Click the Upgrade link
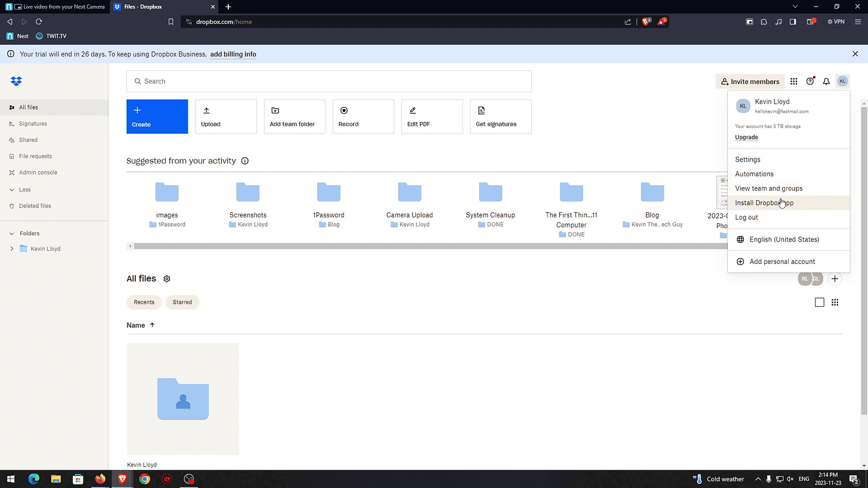868x488 pixels. click(746, 137)
